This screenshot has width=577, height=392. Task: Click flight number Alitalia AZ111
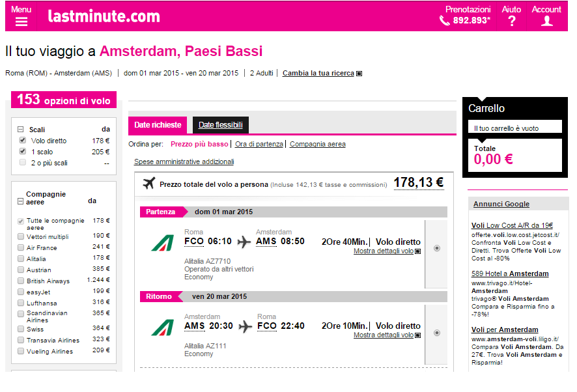tap(205, 346)
